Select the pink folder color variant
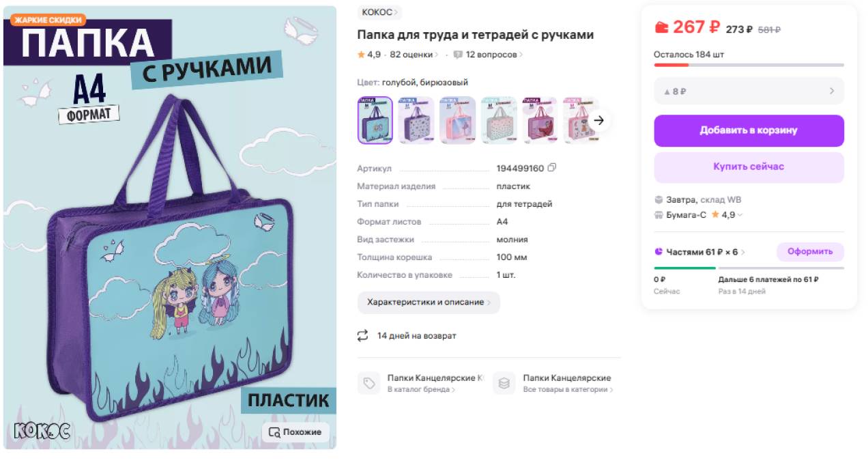 tap(457, 120)
